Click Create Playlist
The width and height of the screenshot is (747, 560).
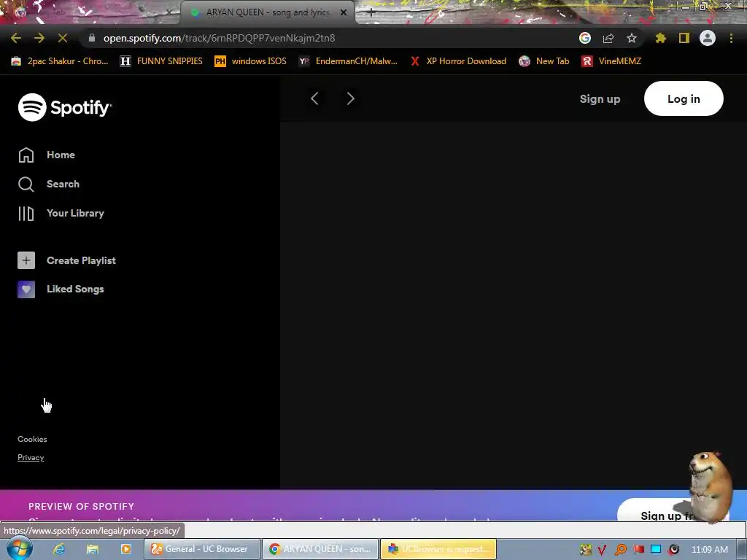(x=81, y=260)
